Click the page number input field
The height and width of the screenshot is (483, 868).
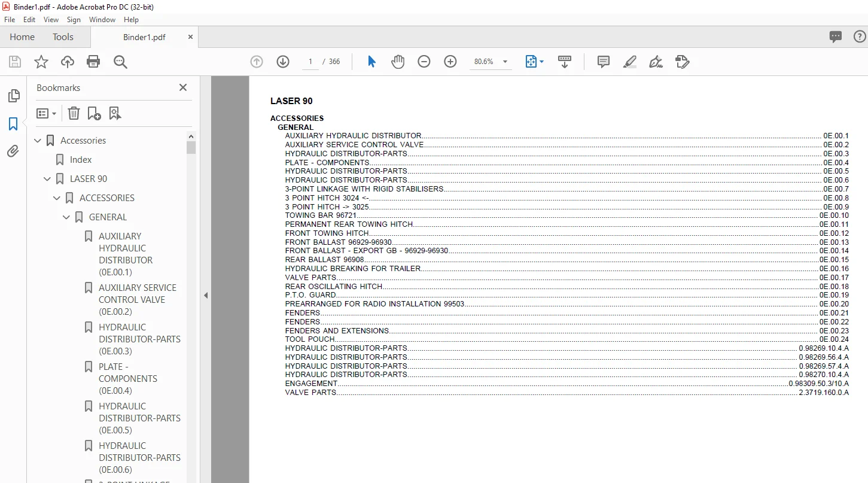click(x=310, y=62)
